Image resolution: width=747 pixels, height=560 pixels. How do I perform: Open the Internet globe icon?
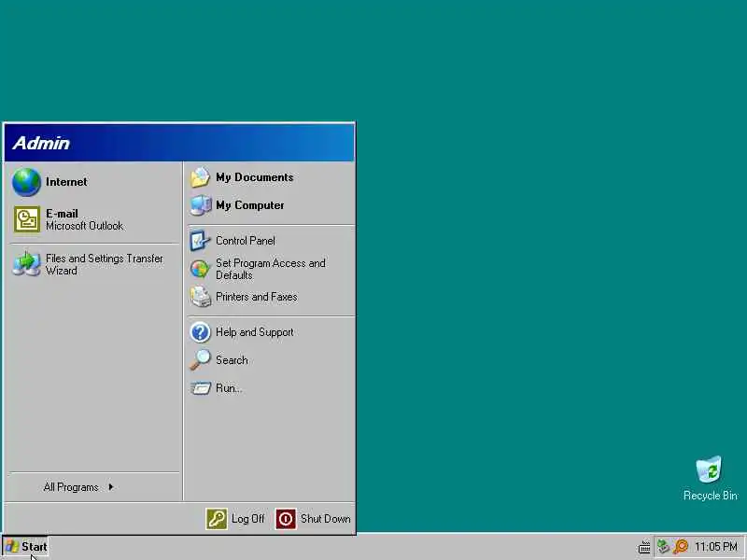click(26, 182)
